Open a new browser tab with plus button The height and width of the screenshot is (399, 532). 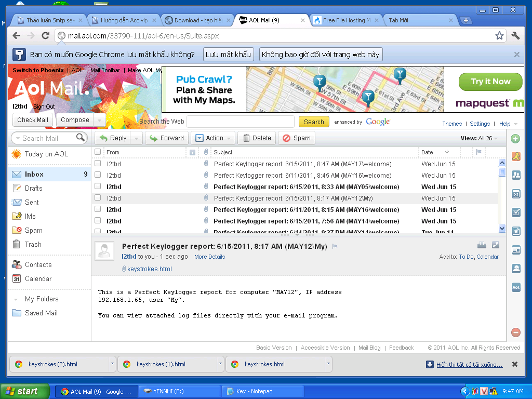point(466,20)
